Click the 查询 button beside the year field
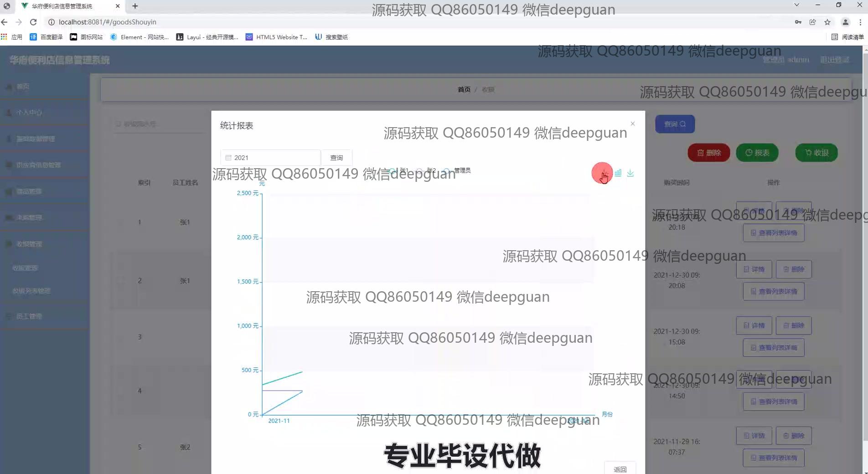The image size is (868, 474). point(336,158)
